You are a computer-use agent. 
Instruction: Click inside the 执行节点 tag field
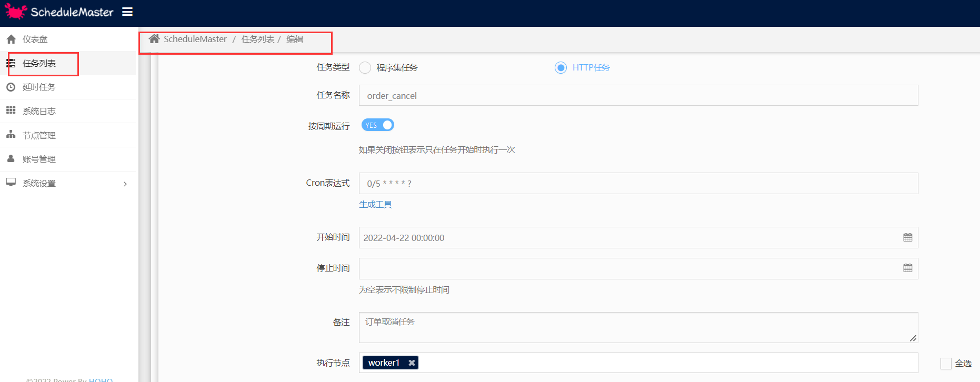[x=638, y=363]
